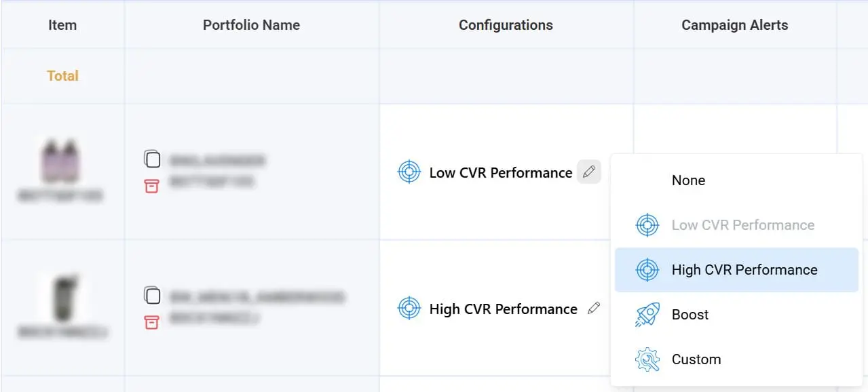Select High CVR Performance in the dropdown menu
The width and height of the screenshot is (868, 392).
(x=743, y=269)
